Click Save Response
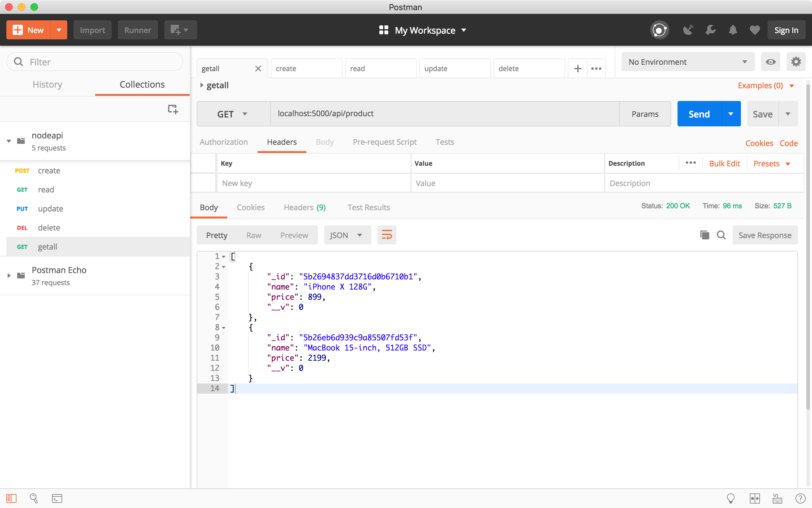This screenshot has width=812, height=508. point(765,235)
